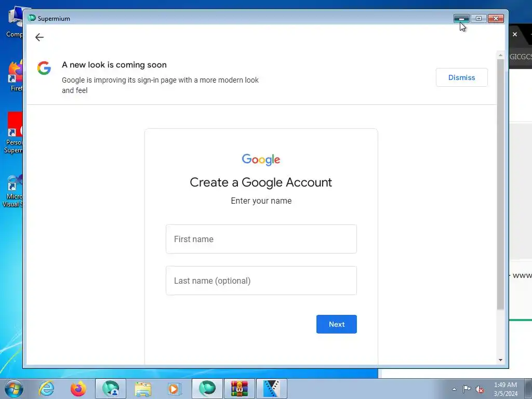Open Windows Media Player from the taskbar
This screenshot has width=532, height=399.
(175, 389)
